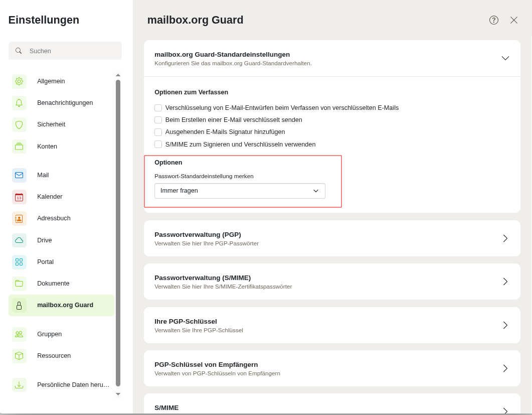Image resolution: width=532 pixels, height=415 pixels.
Task: Collapse Guard-Standardeinstellungen section chevron
Action: pos(505,58)
